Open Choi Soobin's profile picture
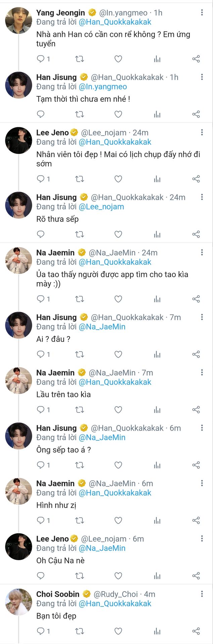Viewport: 213px width, 644px height. (19, 602)
